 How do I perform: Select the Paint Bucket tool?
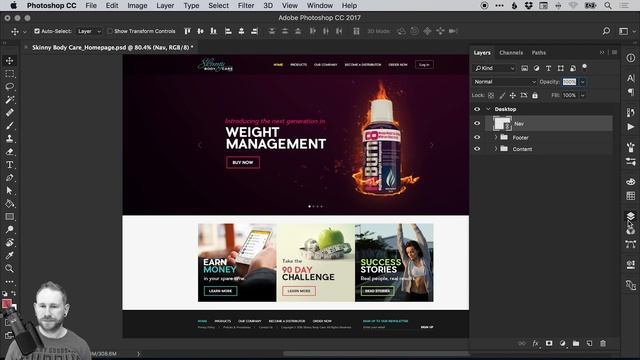tap(9, 204)
